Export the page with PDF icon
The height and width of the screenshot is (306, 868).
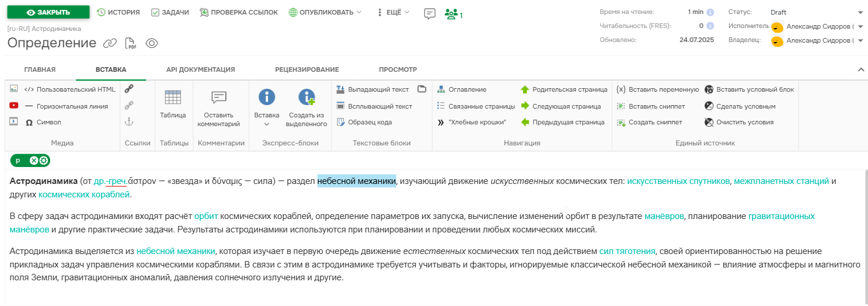[131, 43]
